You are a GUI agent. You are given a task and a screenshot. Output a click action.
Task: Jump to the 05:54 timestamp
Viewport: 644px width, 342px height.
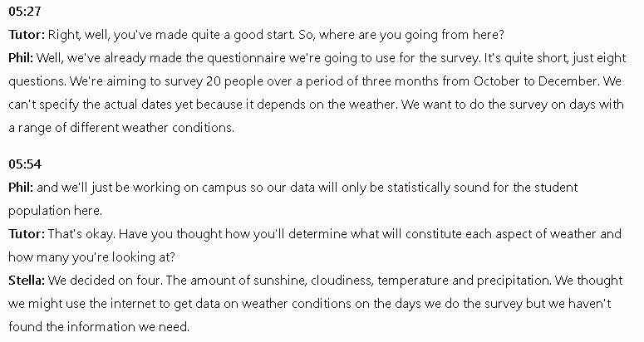[x=22, y=164]
